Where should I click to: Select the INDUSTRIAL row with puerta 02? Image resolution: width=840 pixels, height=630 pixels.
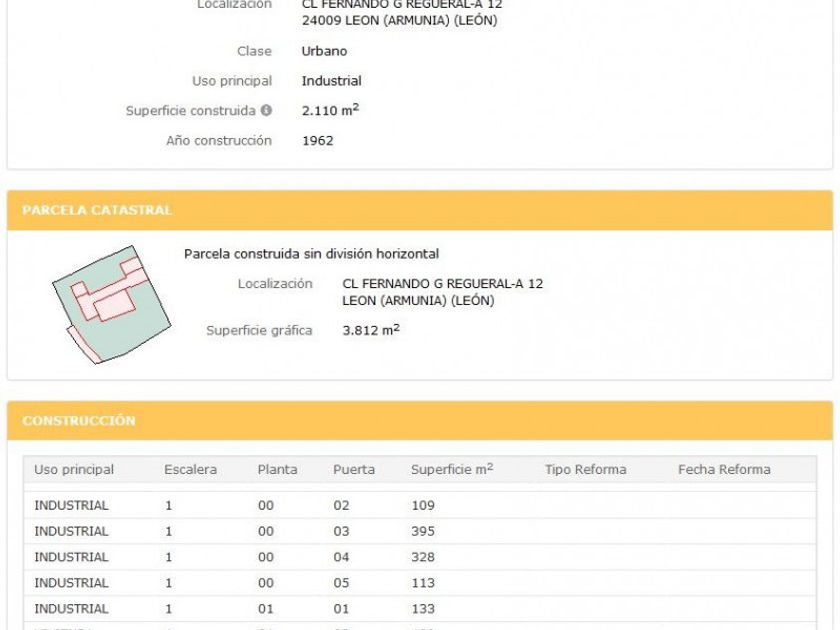point(420,505)
